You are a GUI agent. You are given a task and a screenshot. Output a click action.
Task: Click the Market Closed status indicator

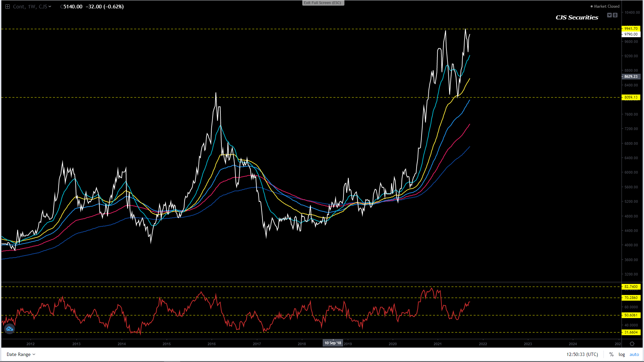tap(605, 6)
